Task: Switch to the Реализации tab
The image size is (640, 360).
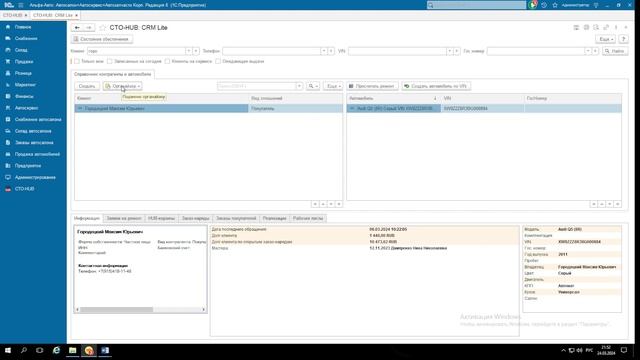Action: click(x=274, y=218)
